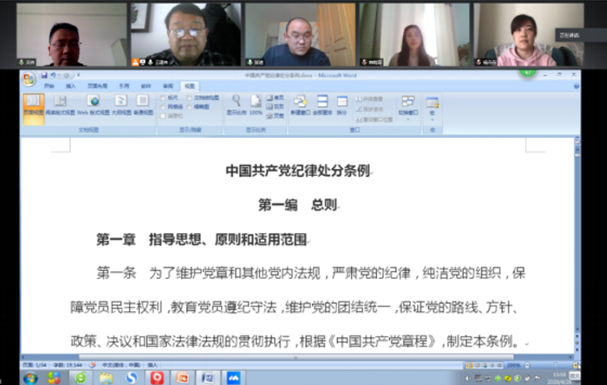The height and width of the screenshot is (385, 607).
Task: Open the 显示比例 zoom magnifier dialog
Action: 236,105
